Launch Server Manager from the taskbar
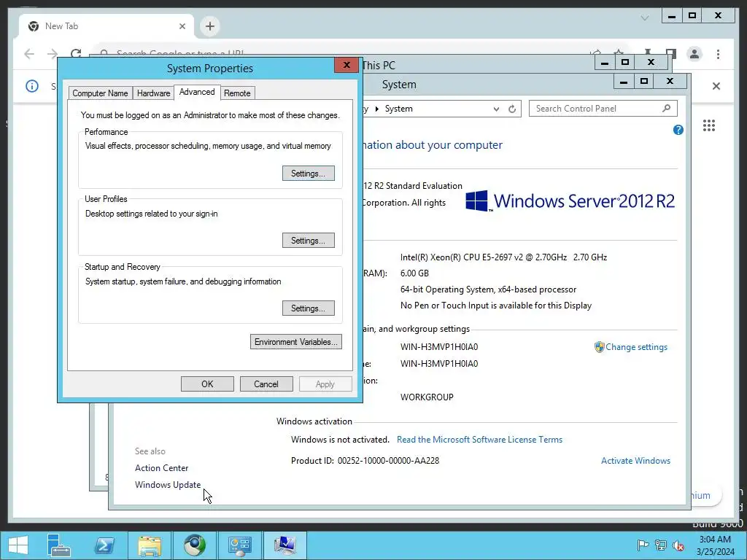 58,545
